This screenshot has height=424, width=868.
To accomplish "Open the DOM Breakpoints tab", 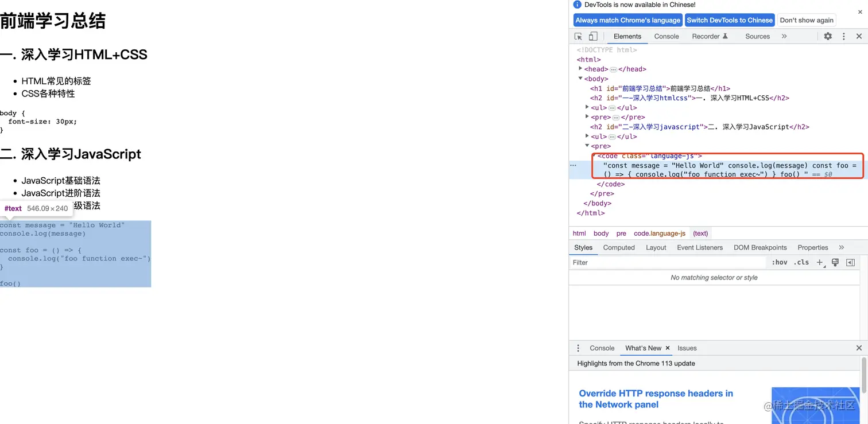I will click(760, 247).
